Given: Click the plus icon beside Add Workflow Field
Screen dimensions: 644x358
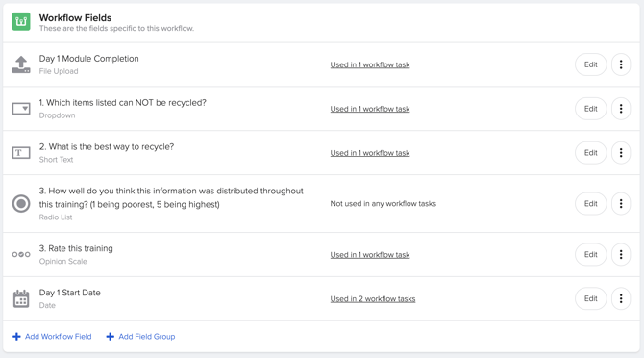Looking at the screenshot, I should coord(16,337).
